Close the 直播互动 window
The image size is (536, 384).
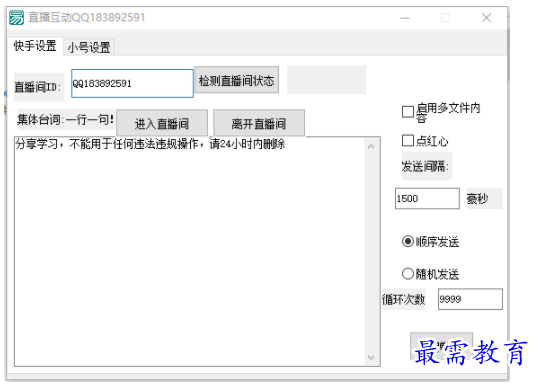(486, 18)
